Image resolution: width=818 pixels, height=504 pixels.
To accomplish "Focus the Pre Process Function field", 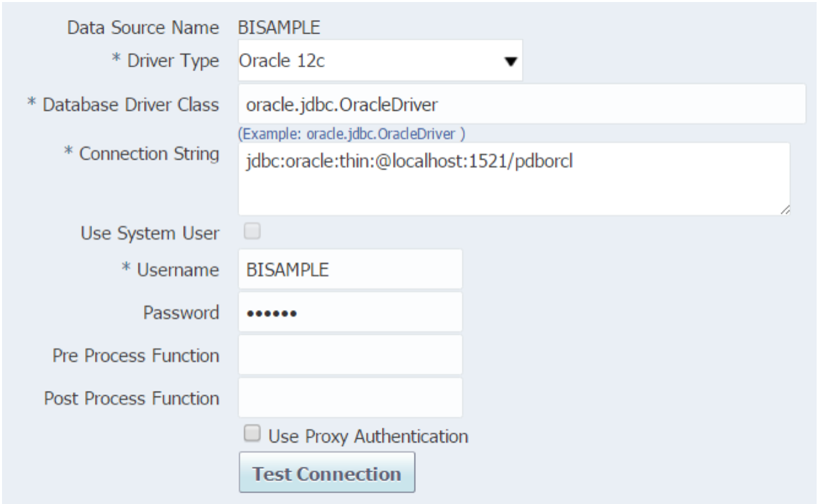I will pyautogui.click(x=350, y=355).
